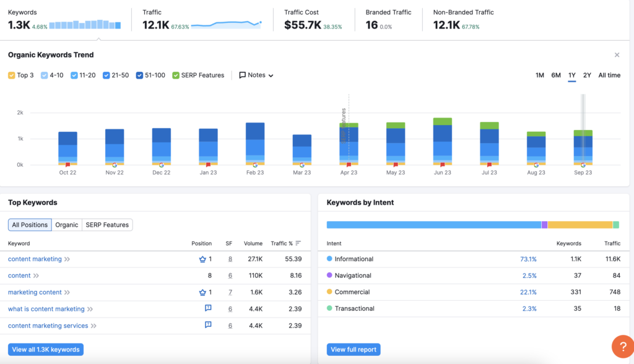The height and width of the screenshot is (364, 634).
Task: Select the All time range
Action: (x=609, y=76)
